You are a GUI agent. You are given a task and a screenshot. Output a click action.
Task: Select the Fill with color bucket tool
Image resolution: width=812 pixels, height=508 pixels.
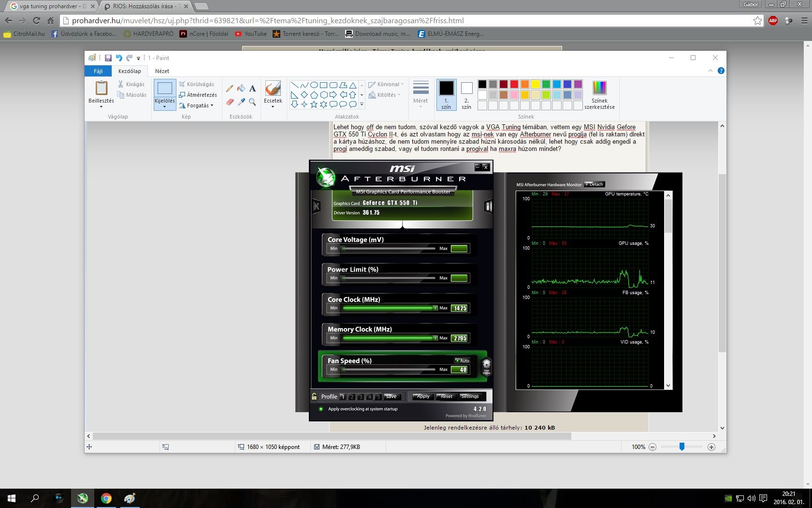click(x=241, y=88)
